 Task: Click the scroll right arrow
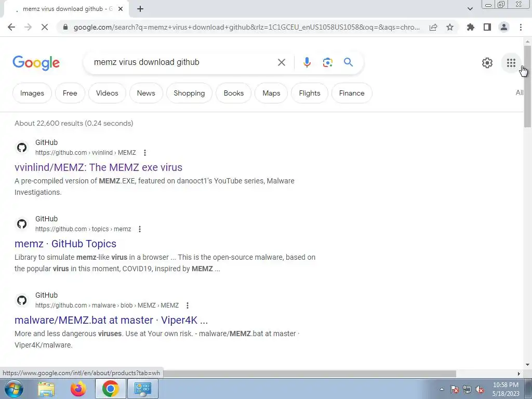(518, 374)
